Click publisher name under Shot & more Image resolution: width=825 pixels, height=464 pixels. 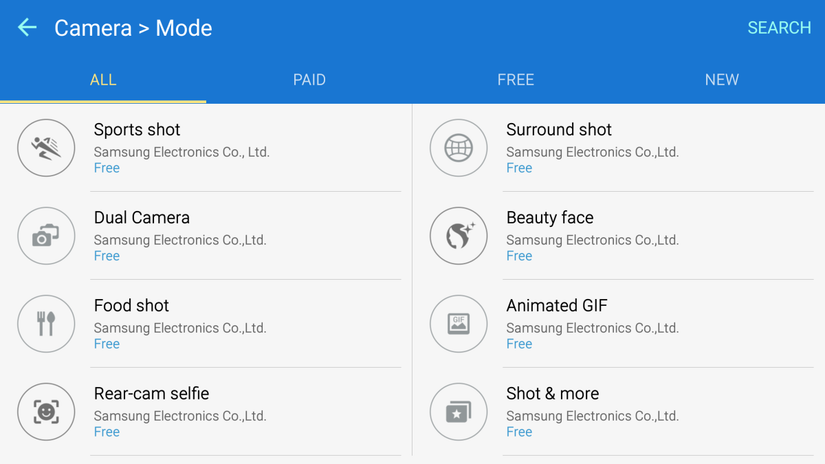coord(592,416)
